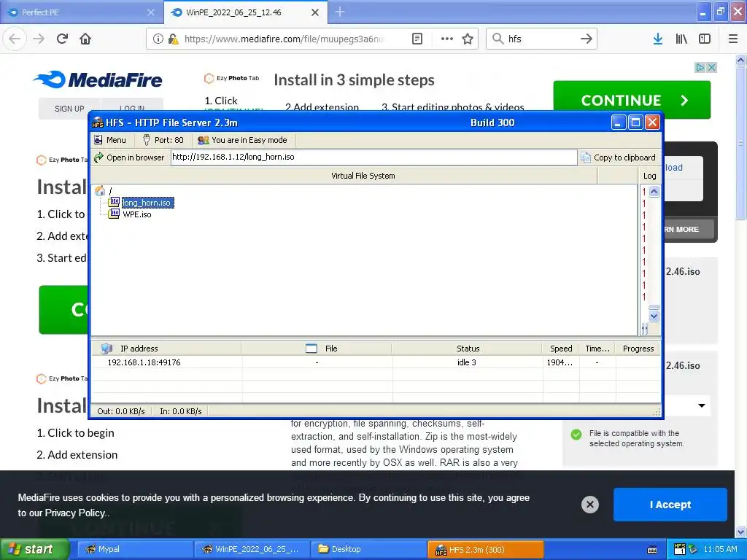Viewport: 747px width, 560px height.
Task: Click the search box containing 'hfs'
Action: tap(541, 39)
